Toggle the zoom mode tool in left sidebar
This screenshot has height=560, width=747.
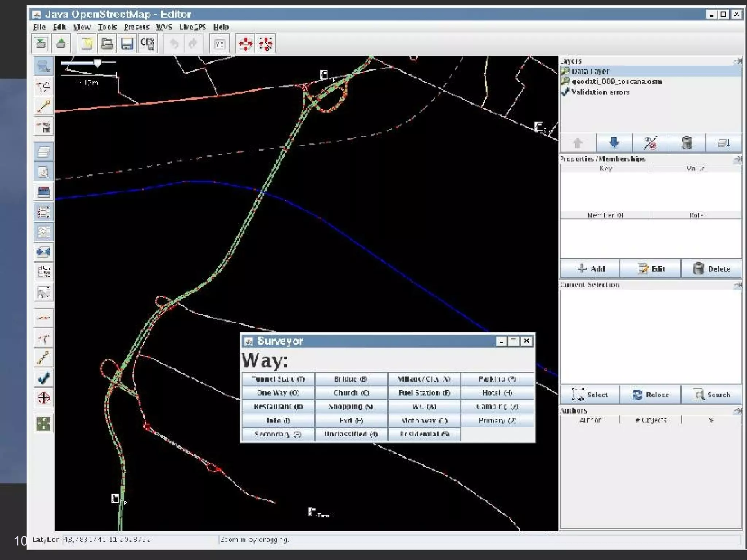[x=43, y=66]
